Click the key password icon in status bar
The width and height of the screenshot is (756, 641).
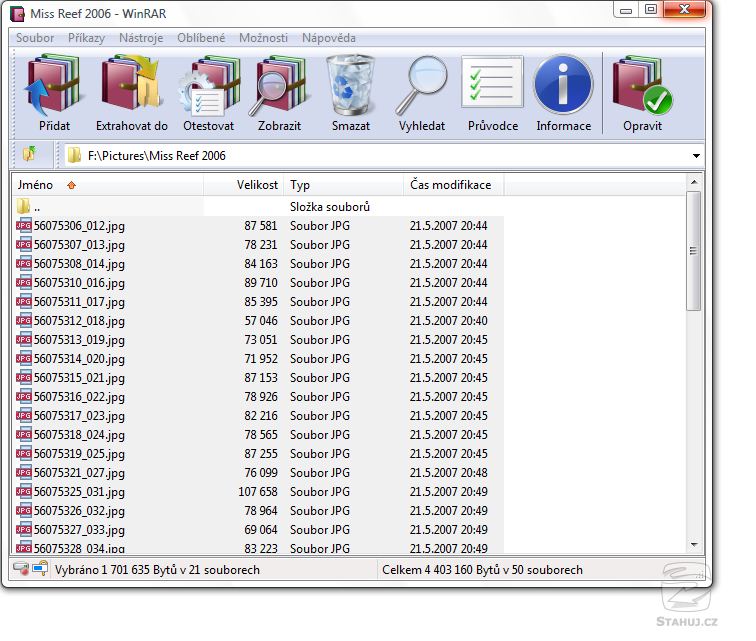coord(40,569)
